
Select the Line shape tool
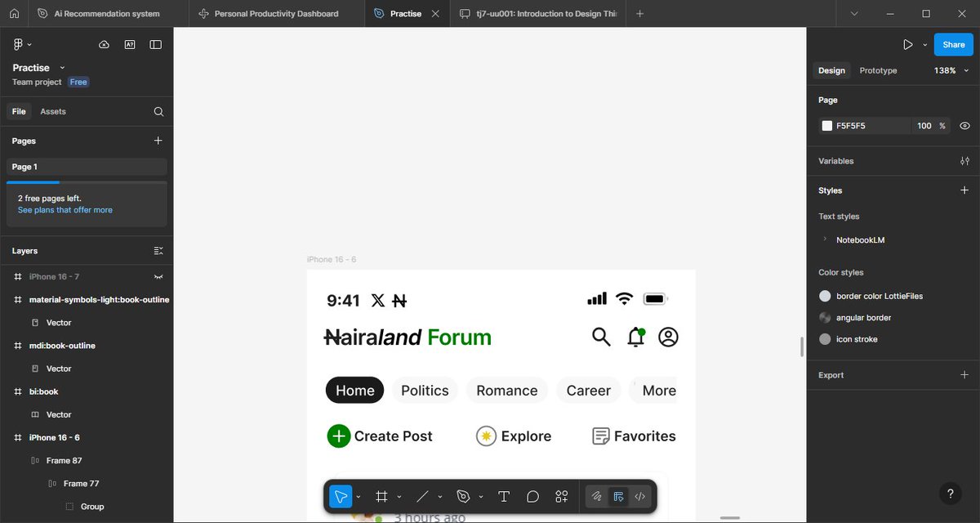pyautogui.click(x=422, y=496)
